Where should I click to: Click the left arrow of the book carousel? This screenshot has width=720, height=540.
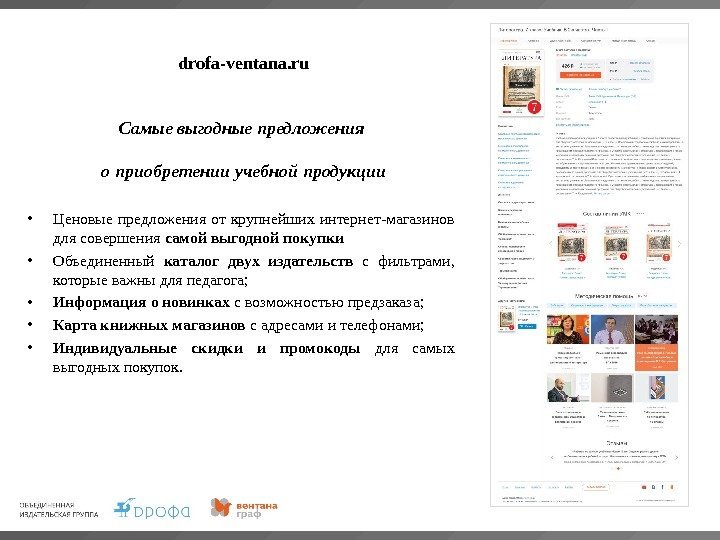click(551, 244)
